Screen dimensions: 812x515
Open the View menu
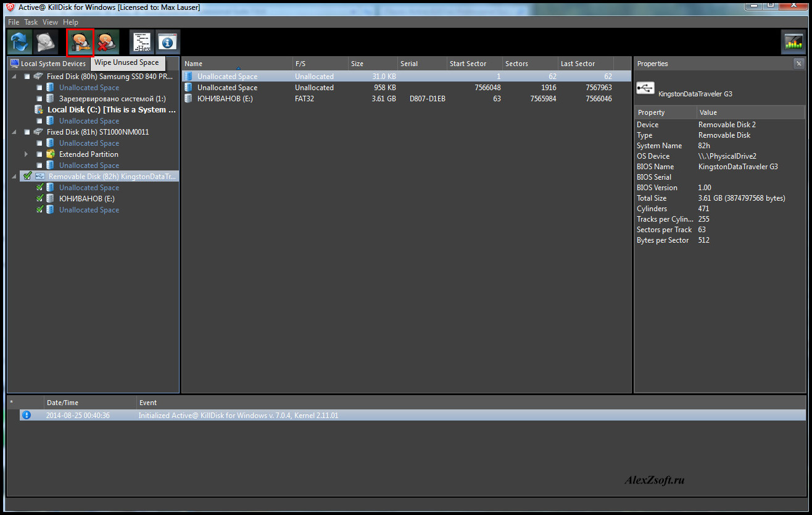tap(50, 22)
